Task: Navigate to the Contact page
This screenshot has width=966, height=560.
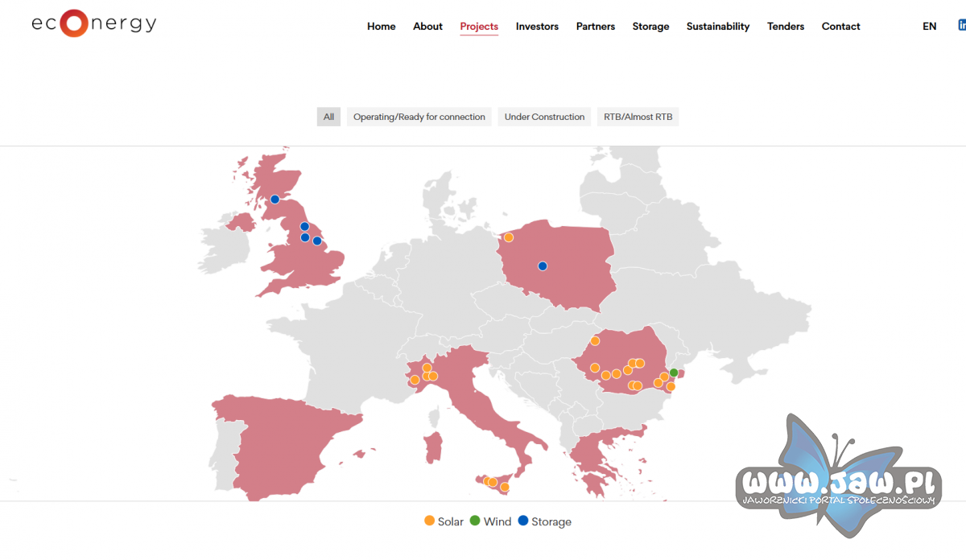Action: point(841,27)
